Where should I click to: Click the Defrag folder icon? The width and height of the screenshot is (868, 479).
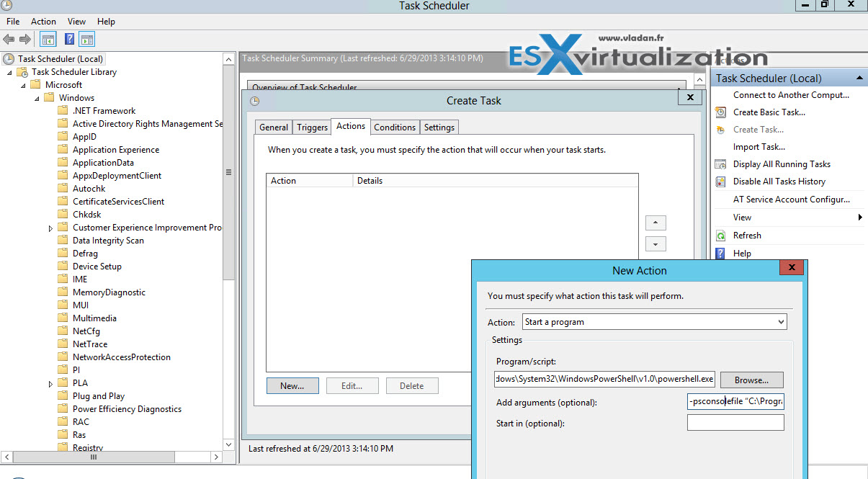coord(63,254)
